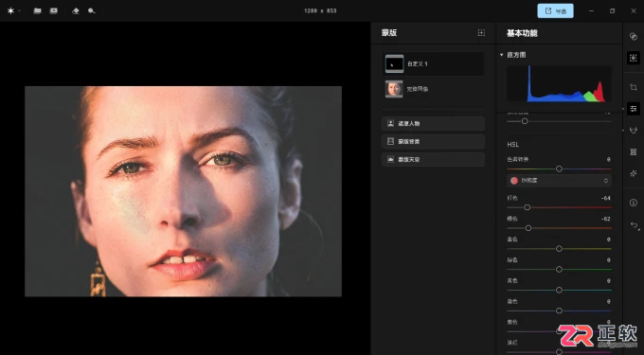This screenshot has width=644, height=355.
Task: Open the adjustment sliders icon in sidebar
Action: coord(634,109)
